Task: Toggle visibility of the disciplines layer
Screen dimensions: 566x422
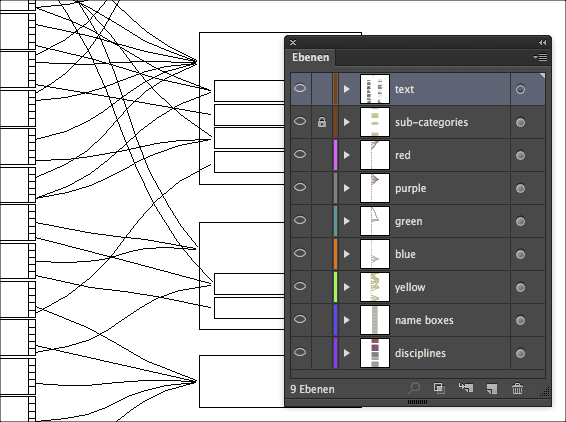Action: click(300, 352)
